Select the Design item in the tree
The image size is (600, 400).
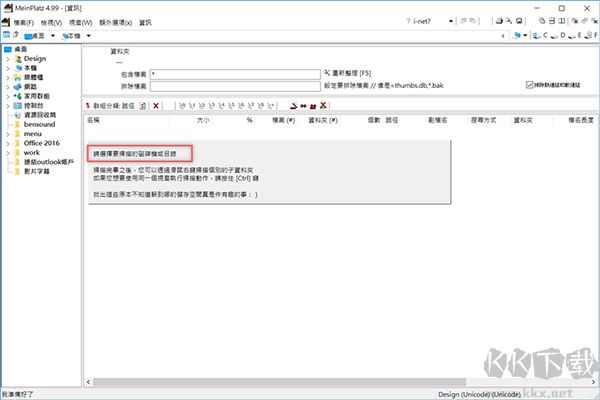35,59
